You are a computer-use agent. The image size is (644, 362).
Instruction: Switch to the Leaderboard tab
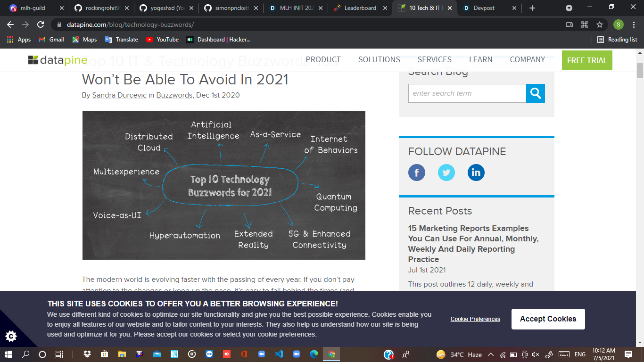360,8
